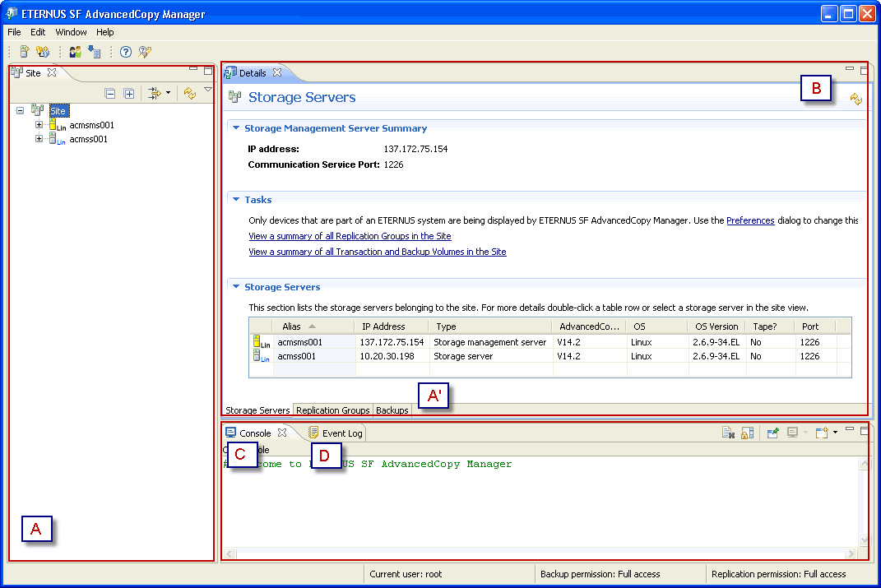The height and width of the screenshot is (588, 881).
Task: Close the Console view tab
Action: pos(282,433)
